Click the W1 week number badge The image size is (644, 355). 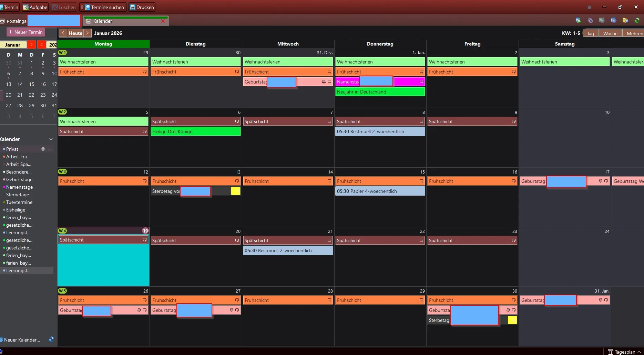coord(62,52)
